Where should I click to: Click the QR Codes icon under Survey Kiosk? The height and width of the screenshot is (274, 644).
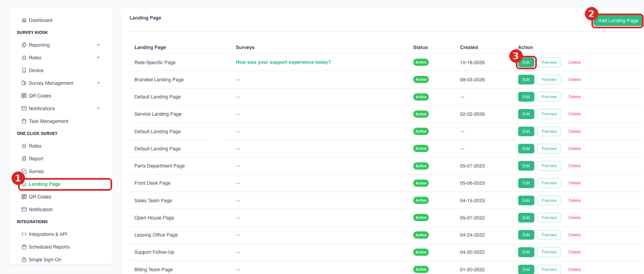[x=24, y=96]
